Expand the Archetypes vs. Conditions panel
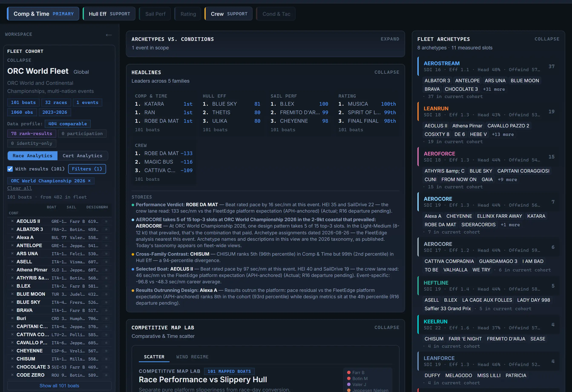Image resolution: width=572 pixels, height=392 pixels. (390, 39)
